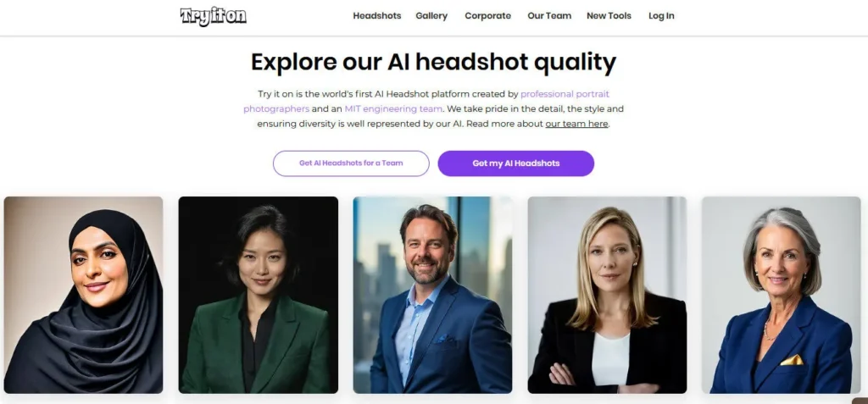Viewport: 868px width, 404px height.
Task: Click the Log In link
Action: [x=661, y=16]
